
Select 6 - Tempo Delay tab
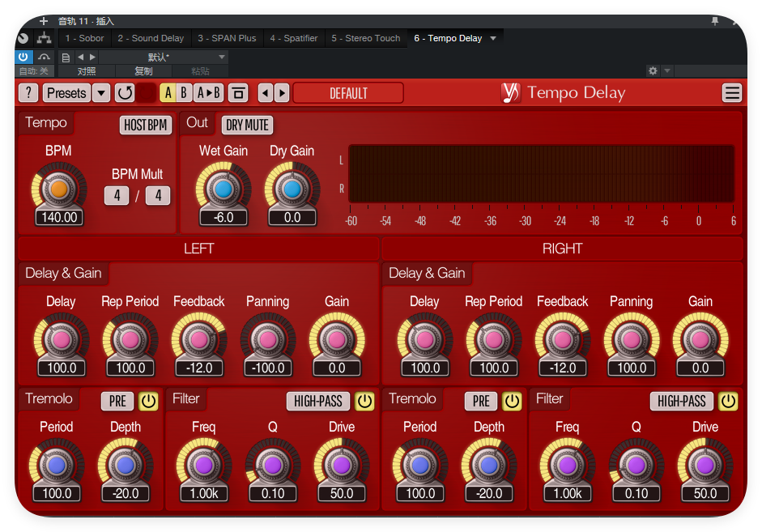448,38
